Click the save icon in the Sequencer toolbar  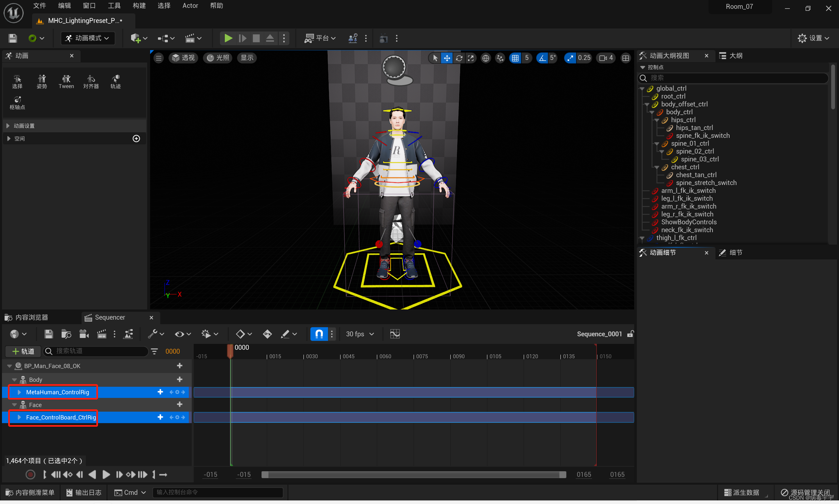coord(48,334)
